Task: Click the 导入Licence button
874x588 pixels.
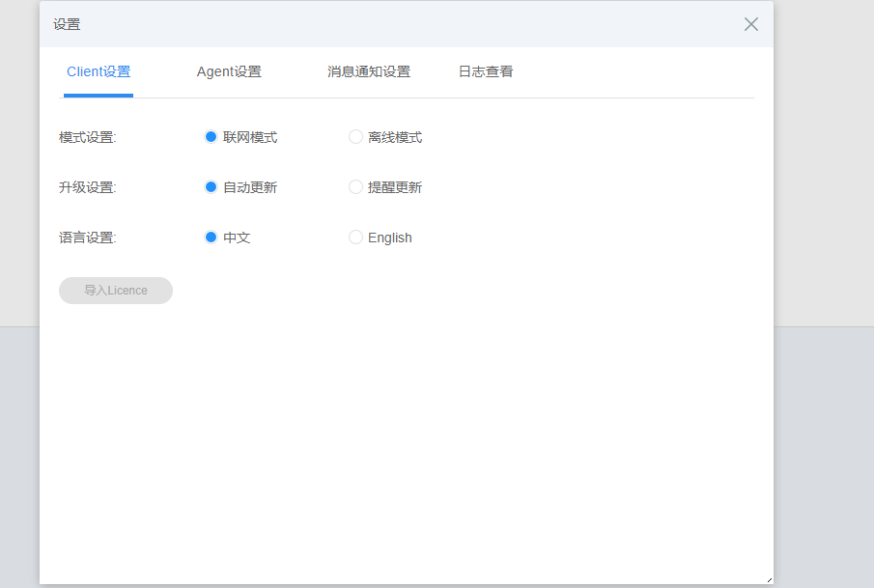Action: [x=116, y=291]
